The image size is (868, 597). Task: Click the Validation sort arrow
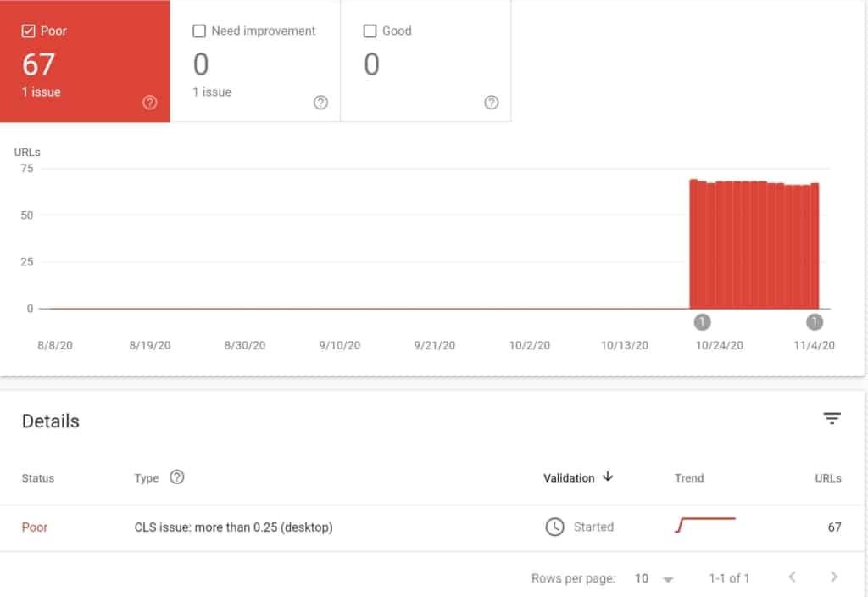608,477
